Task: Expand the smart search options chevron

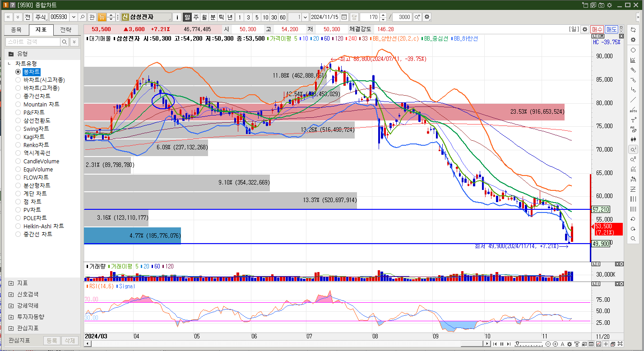Action: (74, 42)
